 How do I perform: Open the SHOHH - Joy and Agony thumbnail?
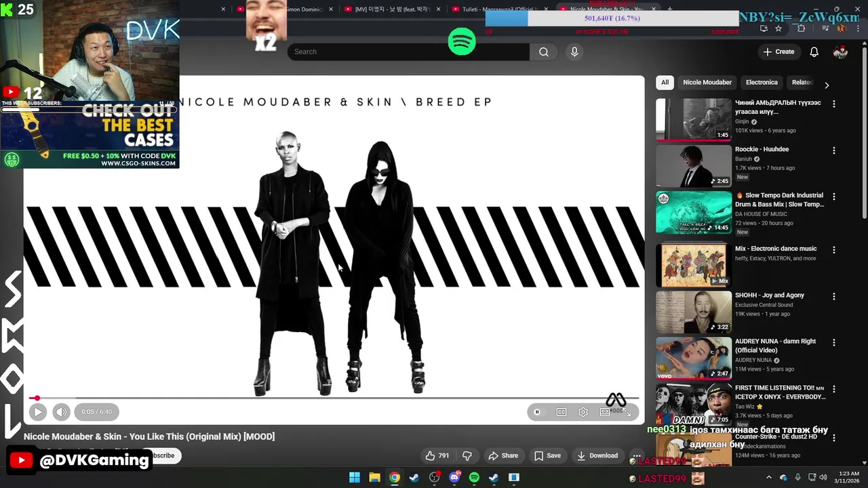pos(694,312)
